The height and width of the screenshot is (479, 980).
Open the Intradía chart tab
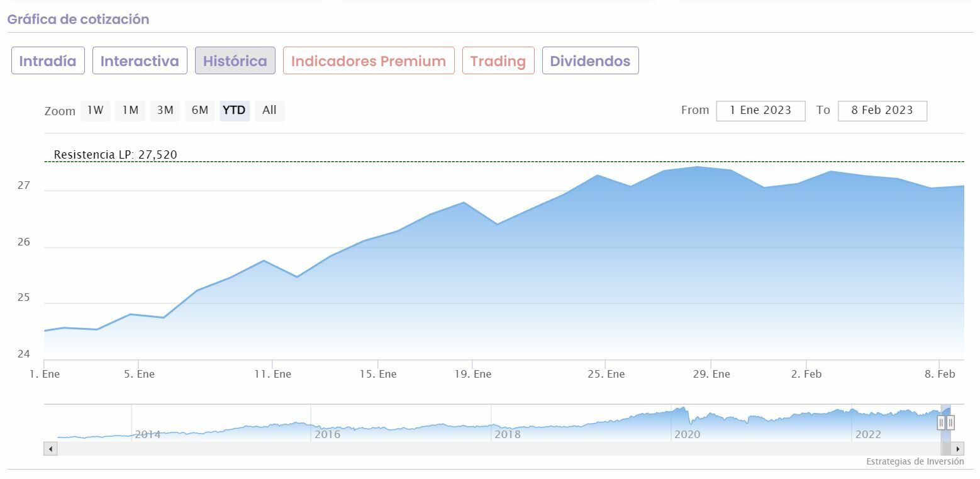click(x=48, y=61)
